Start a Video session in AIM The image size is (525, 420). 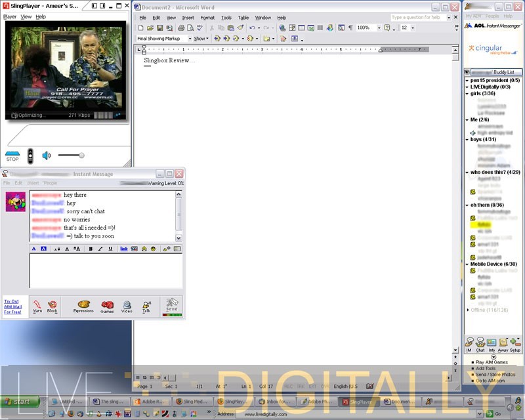[x=127, y=306]
